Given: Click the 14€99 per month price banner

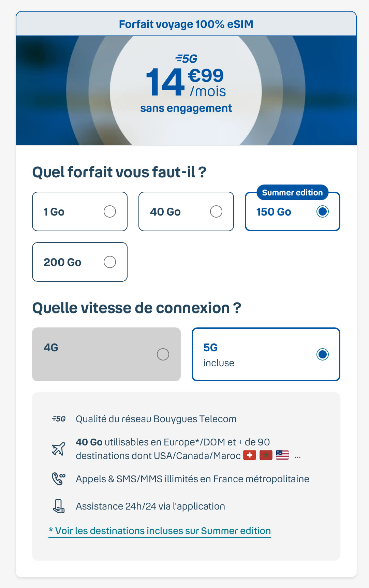Looking at the screenshot, I should point(186,91).
